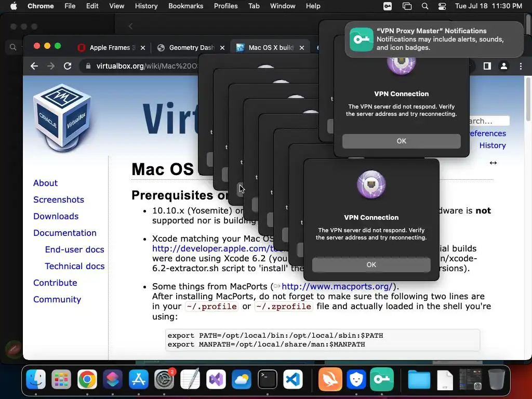Close the Apple Frames tab
Screen dimensions: 532x399
click(x=143, y=48)
